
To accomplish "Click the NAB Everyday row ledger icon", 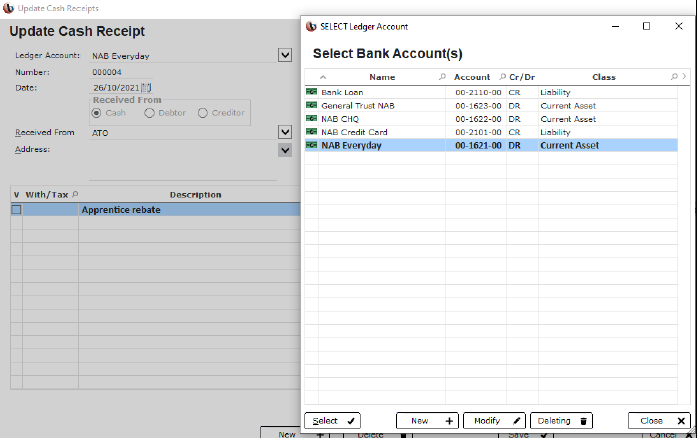I will [x=311, y=145].
